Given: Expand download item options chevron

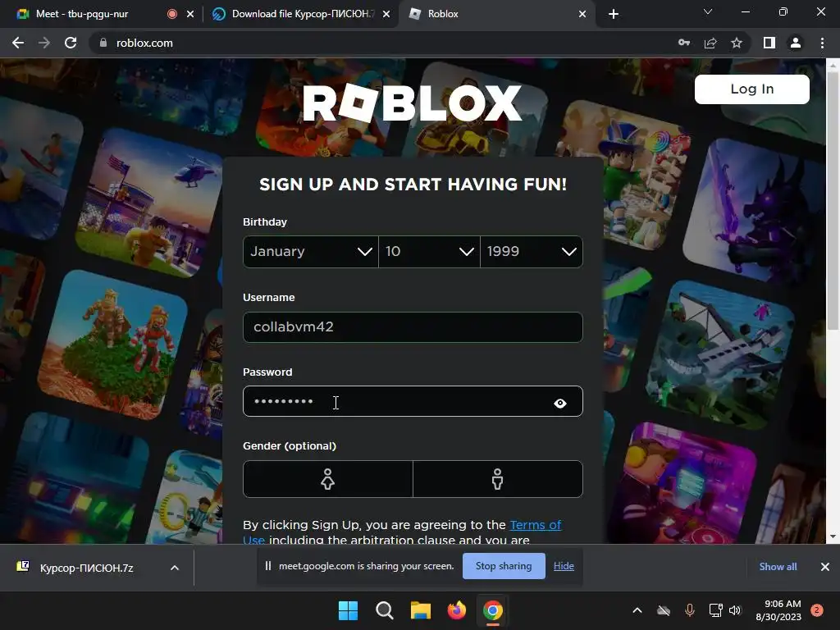Looking at the screenshot, I should coord(175,568).
